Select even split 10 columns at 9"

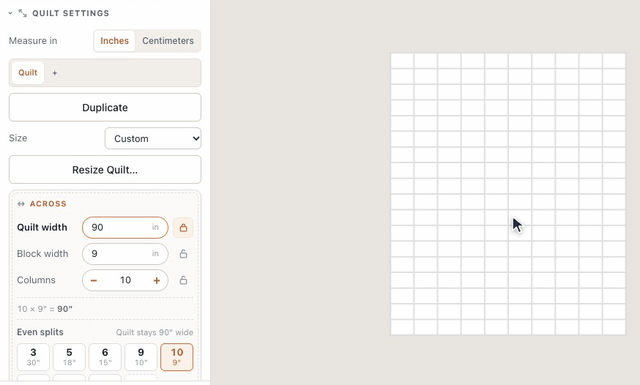coord(177,357)
